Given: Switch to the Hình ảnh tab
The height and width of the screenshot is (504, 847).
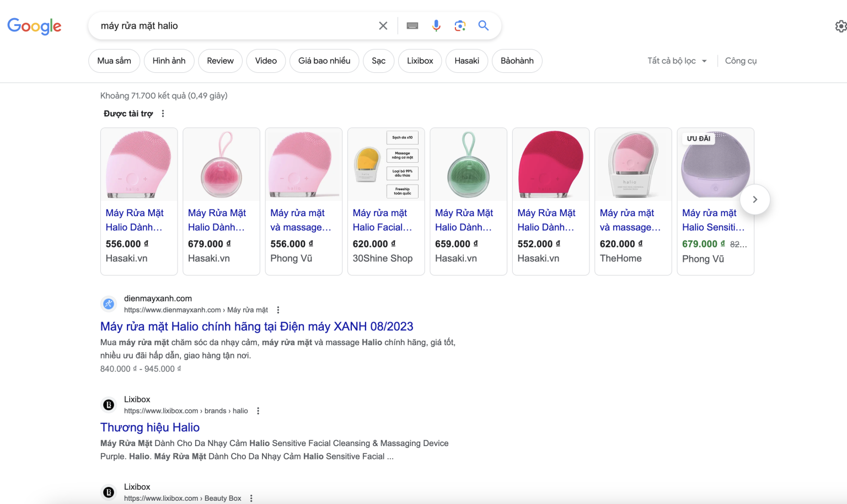Looking at the screenshot, I should pyautogui.click(x=169, y=61).
